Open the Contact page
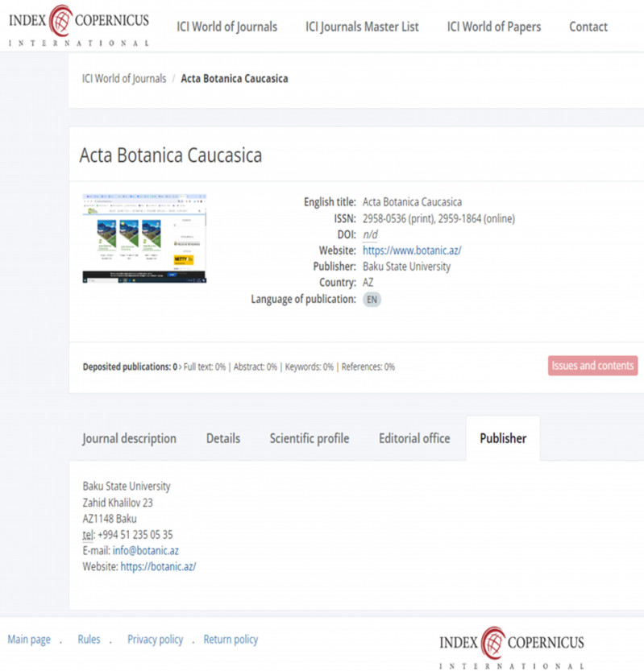This screenshot has height=671, width=644. (588, 27)
